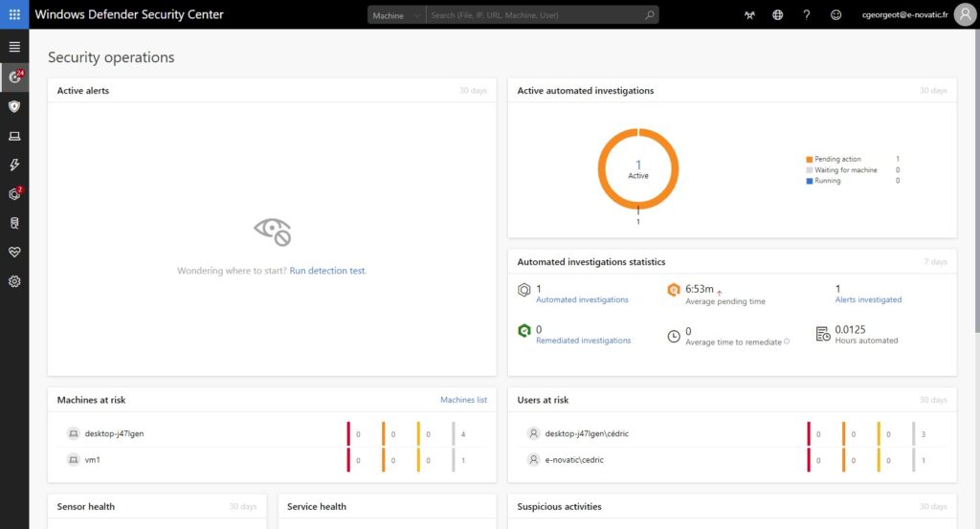Click the Windows Defender Security Center title
The height and width of the screenshot is (529, 980).
[129, 14]
